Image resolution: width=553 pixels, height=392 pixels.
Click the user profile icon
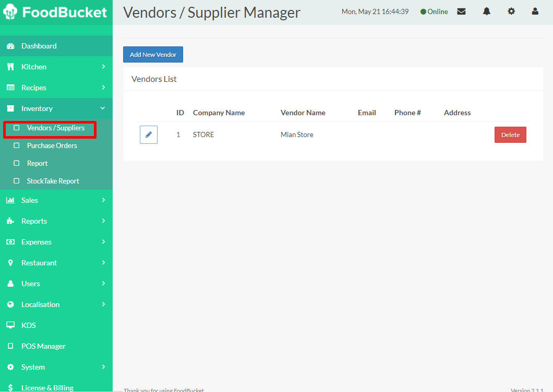tap(535, 11)
